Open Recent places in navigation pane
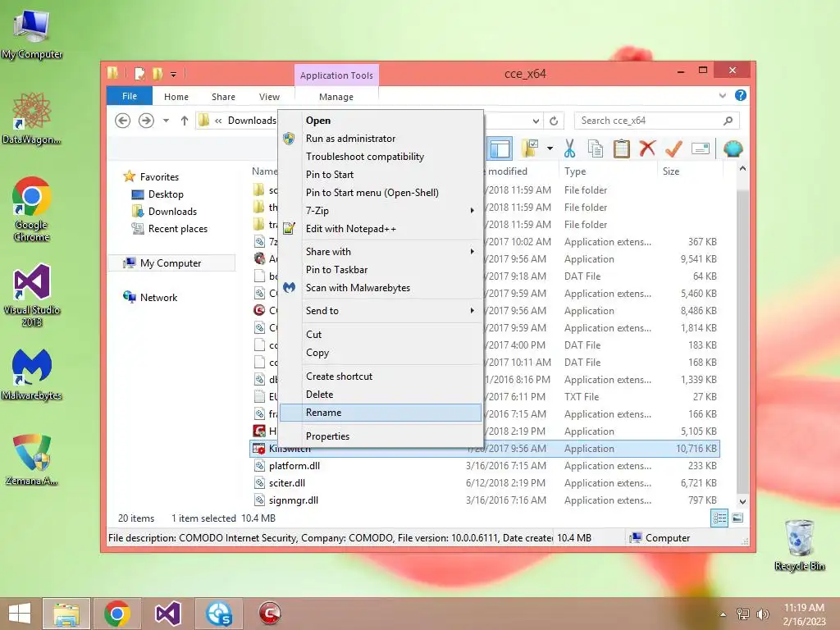The width and height of the screenshot is (840, 630). click(x=177, y=229)
